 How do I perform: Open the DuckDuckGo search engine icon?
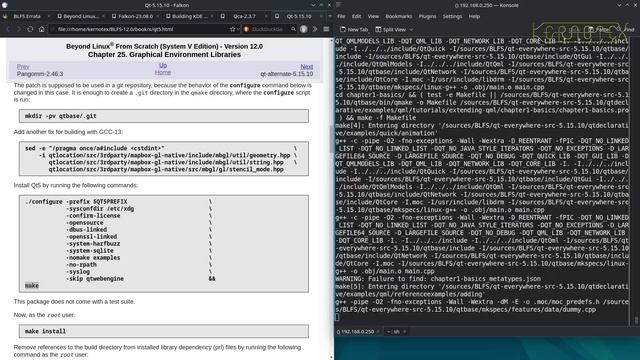246,29
